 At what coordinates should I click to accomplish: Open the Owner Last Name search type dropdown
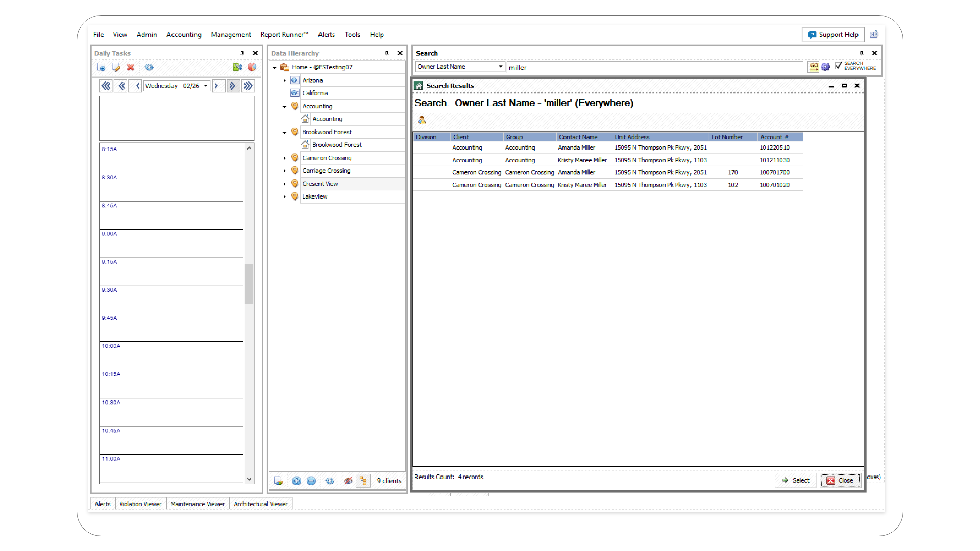tap(500, 67)
